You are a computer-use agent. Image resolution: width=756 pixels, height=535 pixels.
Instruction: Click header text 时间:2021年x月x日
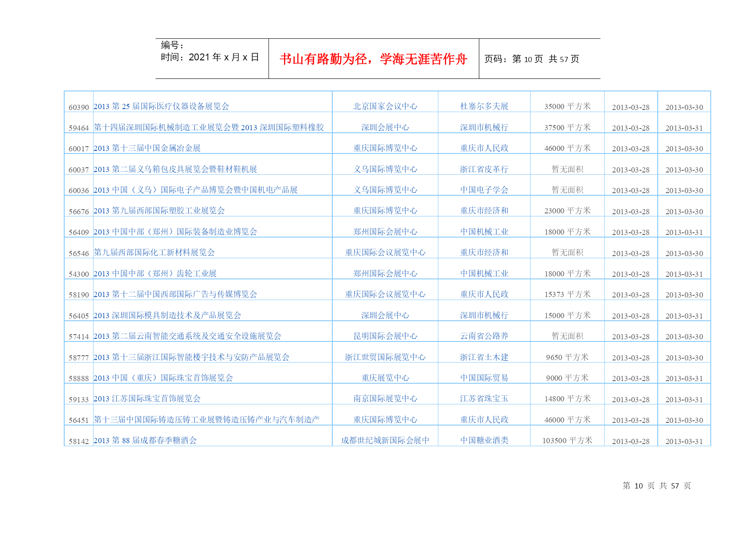click(x=210, y=57)
